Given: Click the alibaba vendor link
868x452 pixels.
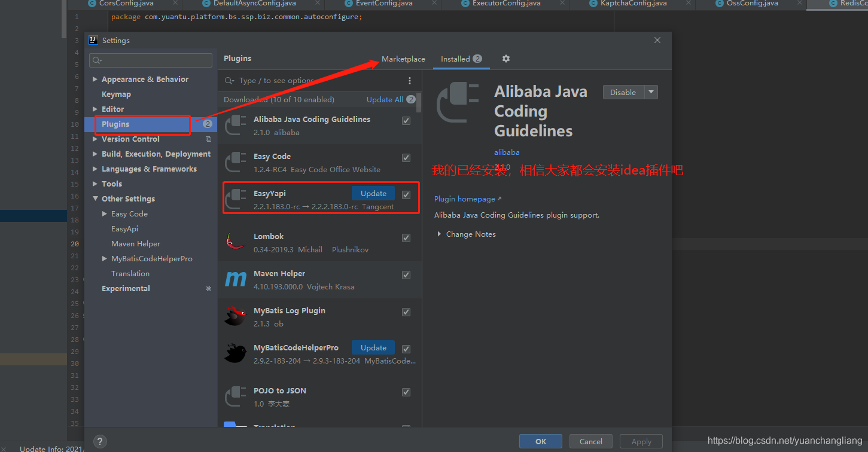Looking at the screenshot, I should pyautogui.click(x=507, y=152).
